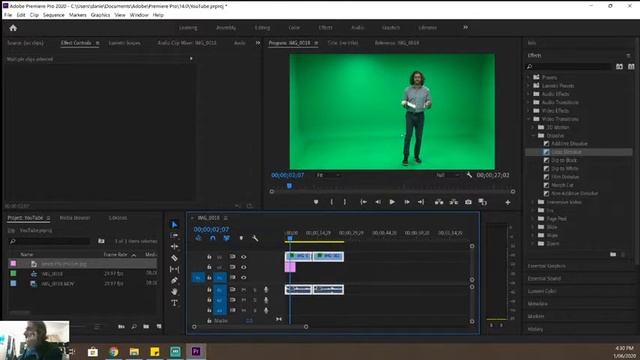Select the Hand tool
This screenshot has width=640, height=360.
coord(174,291)
